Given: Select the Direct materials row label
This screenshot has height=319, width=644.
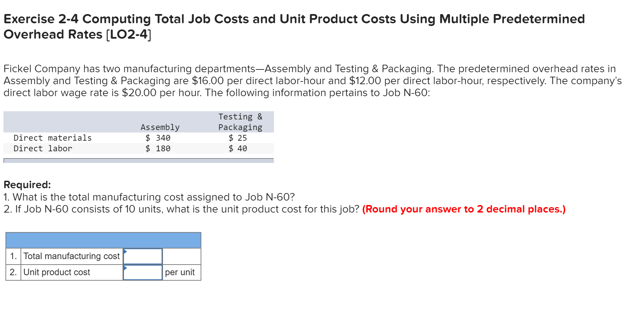Looking at the screenshot, I should [x=52, y=138].
